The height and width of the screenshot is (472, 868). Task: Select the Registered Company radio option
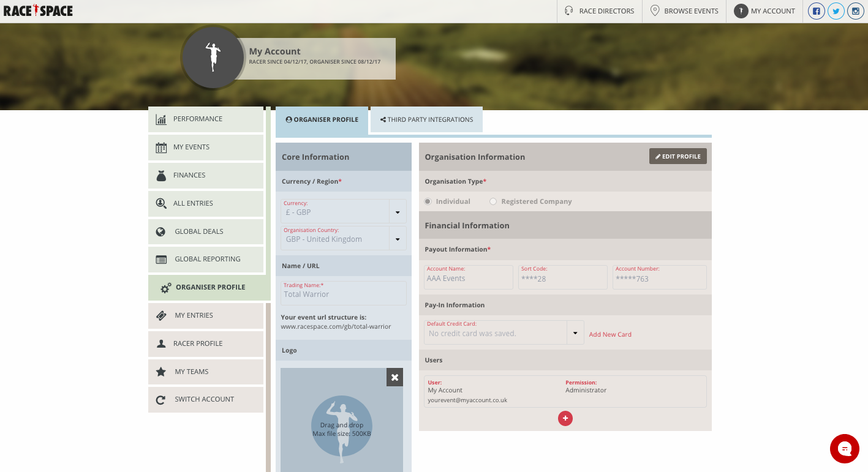493,201
